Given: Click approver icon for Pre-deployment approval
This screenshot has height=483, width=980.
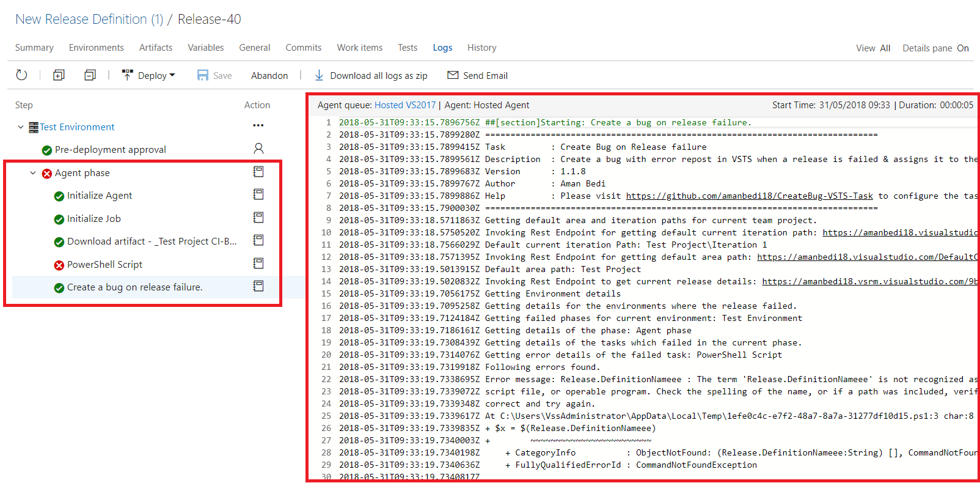Looking at the screenshot, I should pyautogui.click(x=258, y=148).
